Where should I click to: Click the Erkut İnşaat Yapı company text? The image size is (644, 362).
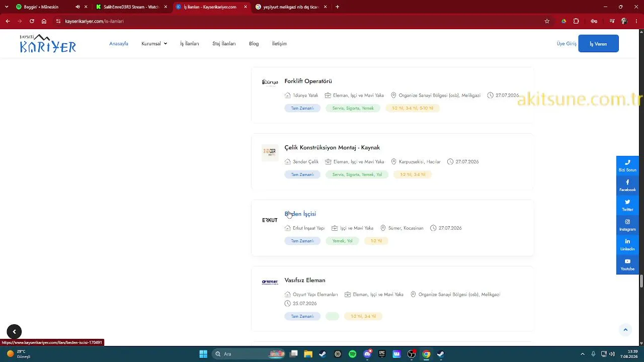point(308,228)
